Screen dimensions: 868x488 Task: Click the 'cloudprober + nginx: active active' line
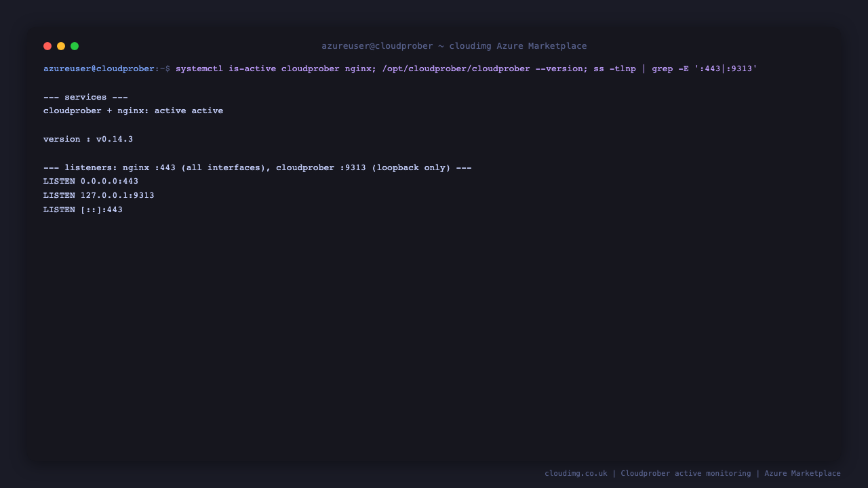133,110
